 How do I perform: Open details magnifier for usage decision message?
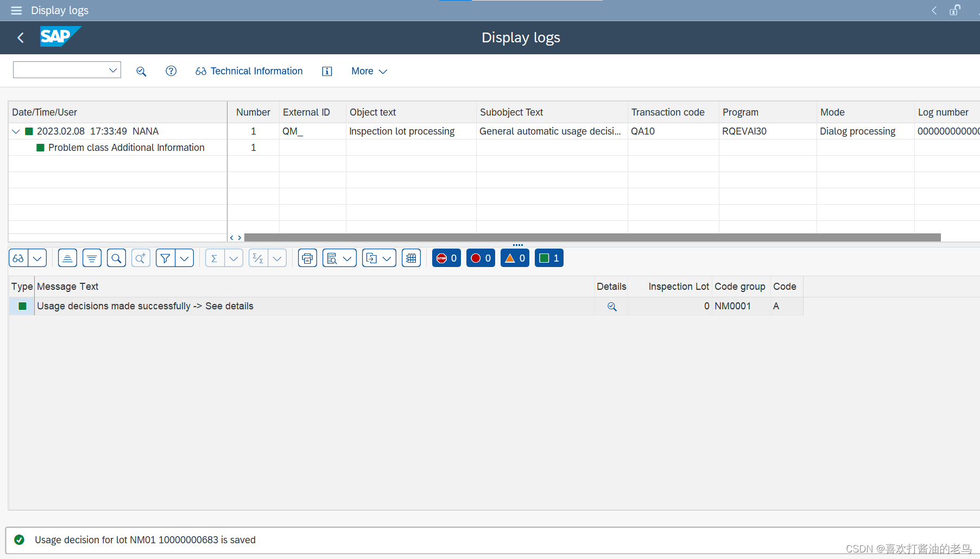(x=612, y=306)
